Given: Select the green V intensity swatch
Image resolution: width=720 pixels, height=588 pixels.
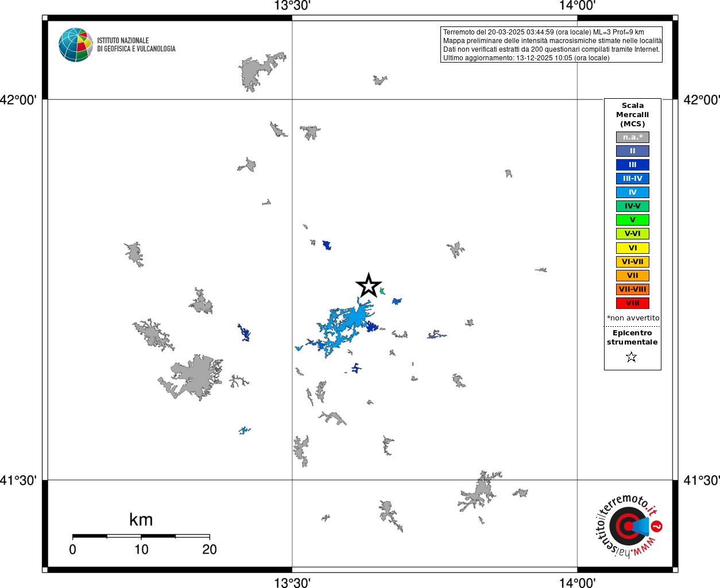Looking at the screenshot, I should pyautogui.click(x=633, y=220).
